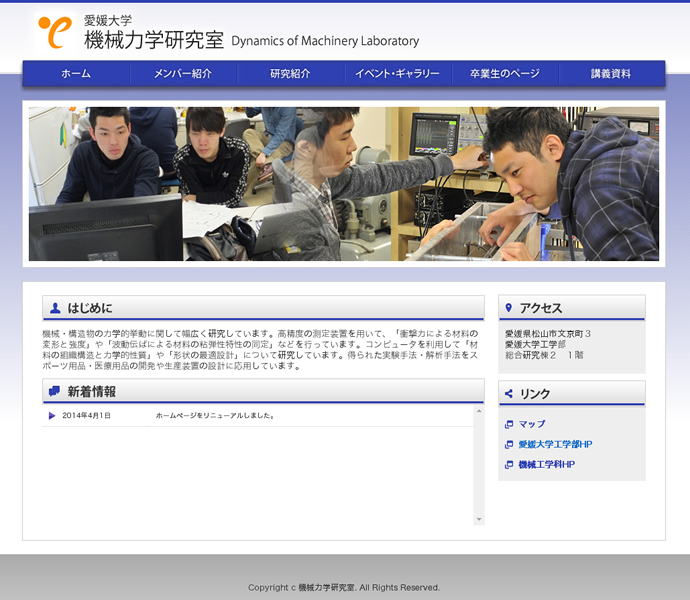Open the 機械工学科HP link
This screenshot has height=600, width=690.
[547, 464]
